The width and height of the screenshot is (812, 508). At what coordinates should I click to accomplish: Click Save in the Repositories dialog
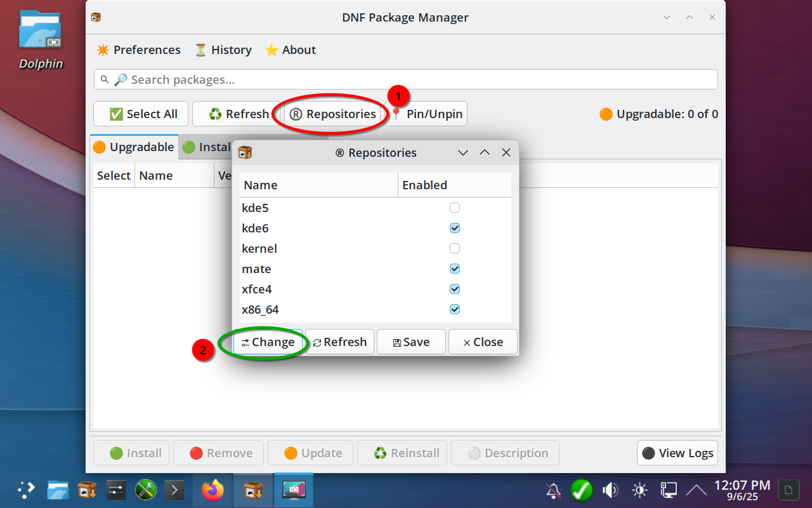click(x=411, y=342)
